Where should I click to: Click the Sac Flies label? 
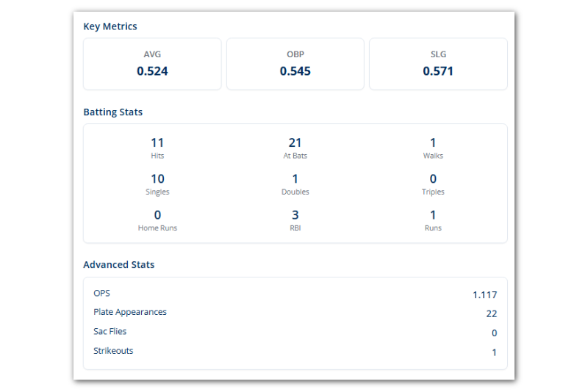pyautogui.click(x=110, y=331)
